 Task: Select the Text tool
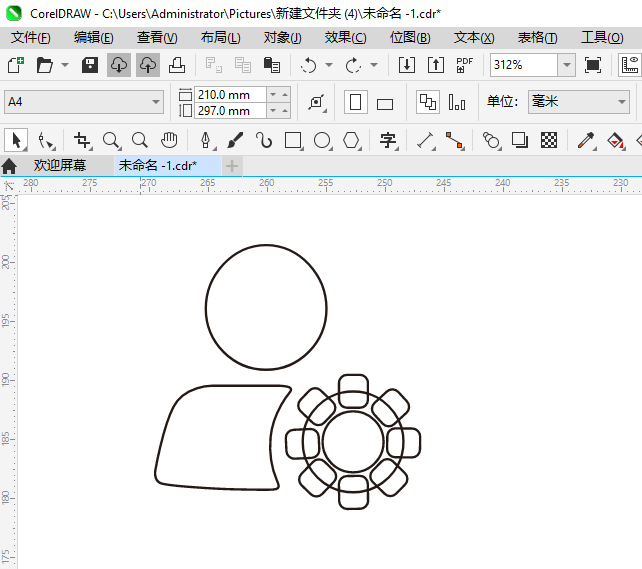pyautogui.click(x=388, y=140)
